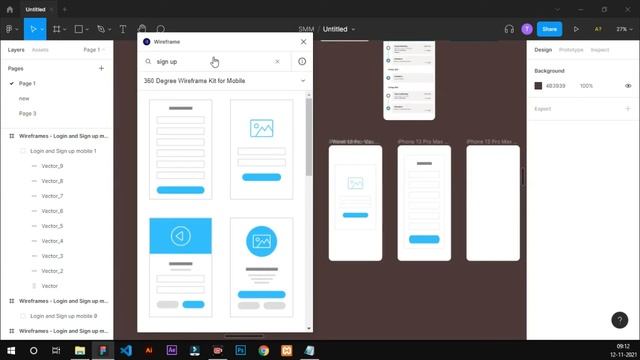Image resolution: width=640 pixels, height=360 pixels.
Task: Select the Untitled file tab
Action: tap(36, 9)
